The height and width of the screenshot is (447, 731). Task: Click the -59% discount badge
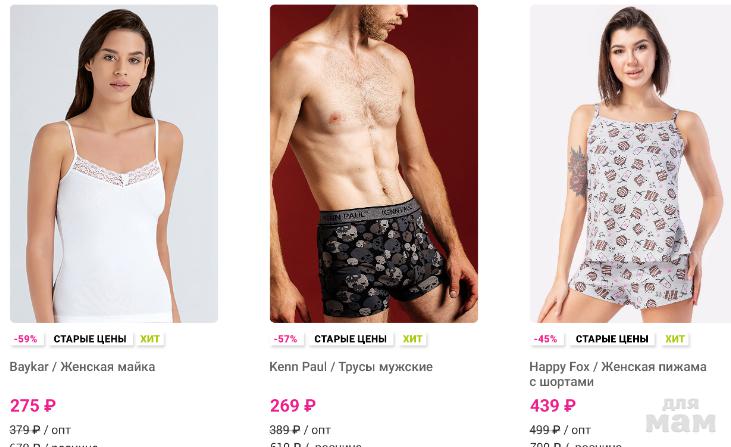coord(26,339)
